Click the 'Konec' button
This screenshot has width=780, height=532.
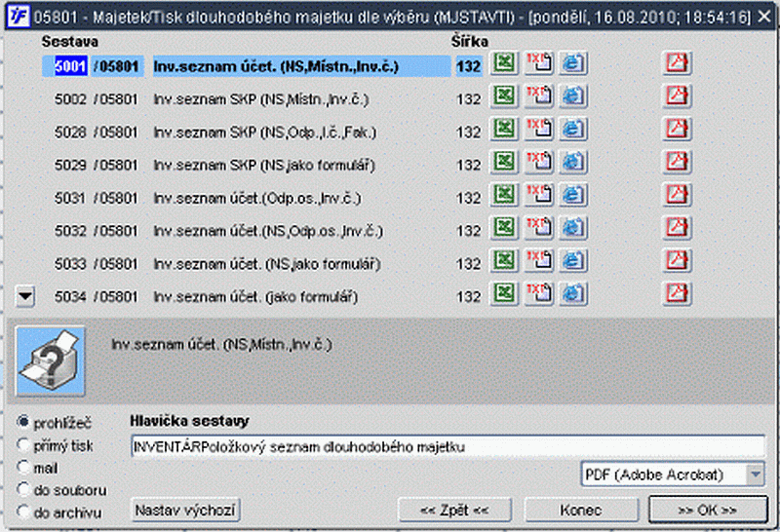point(581,511)
